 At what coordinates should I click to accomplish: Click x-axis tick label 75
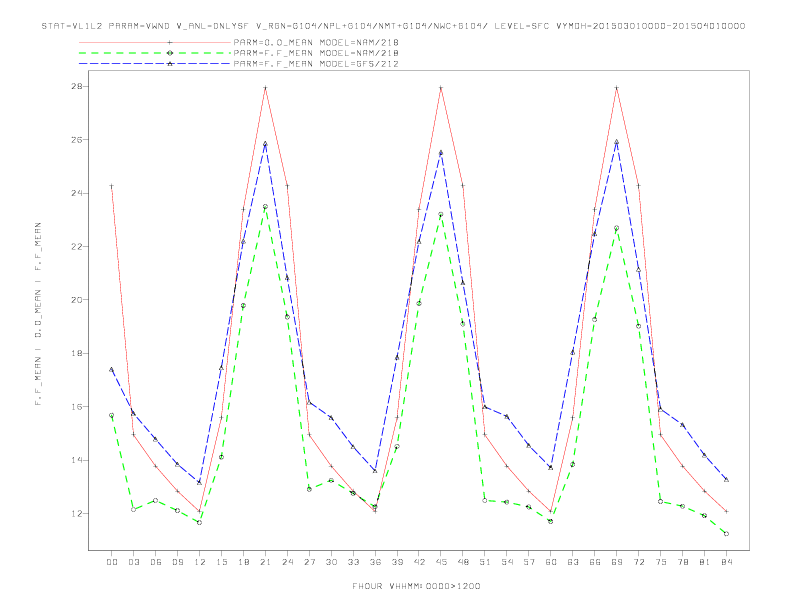tap(661, 562)
